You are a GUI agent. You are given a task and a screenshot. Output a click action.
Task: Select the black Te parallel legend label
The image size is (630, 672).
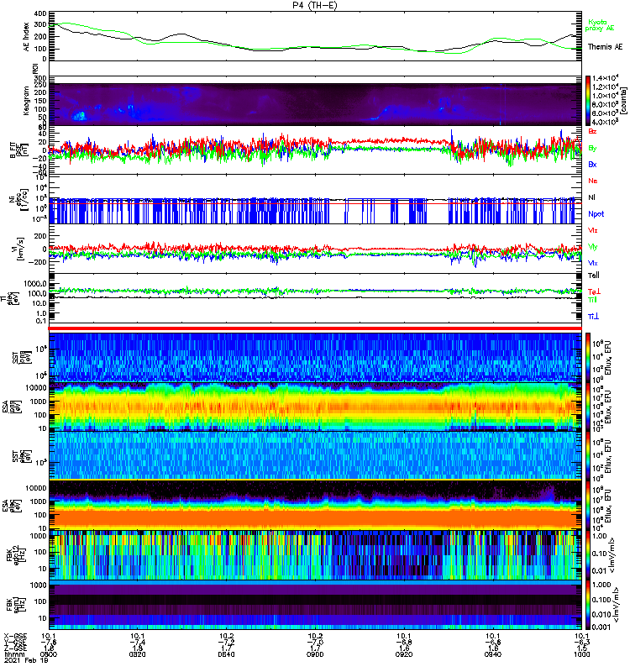(594, 276)
